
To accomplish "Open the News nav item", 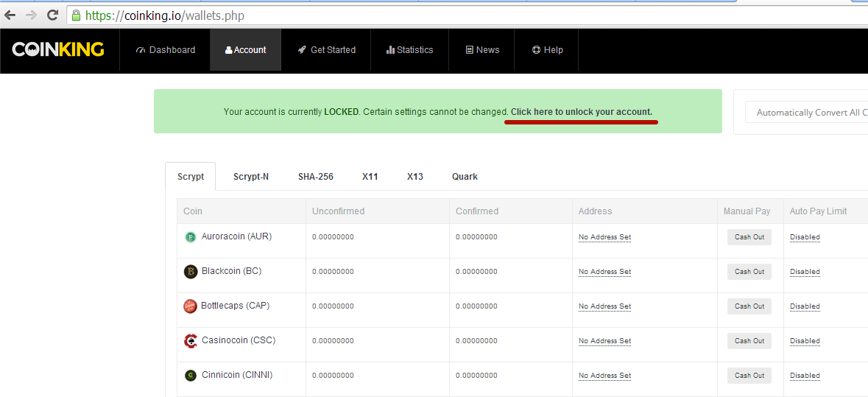I will coord(482,50).
